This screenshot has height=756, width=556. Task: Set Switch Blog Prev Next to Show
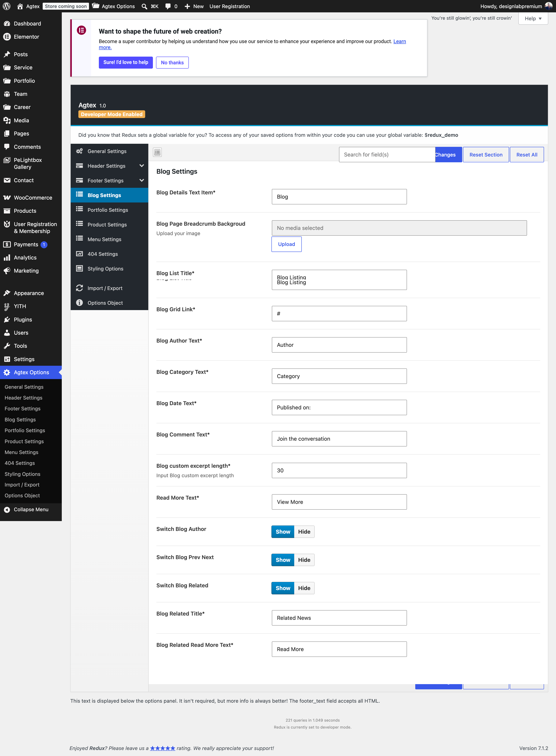tap(283, 560)
